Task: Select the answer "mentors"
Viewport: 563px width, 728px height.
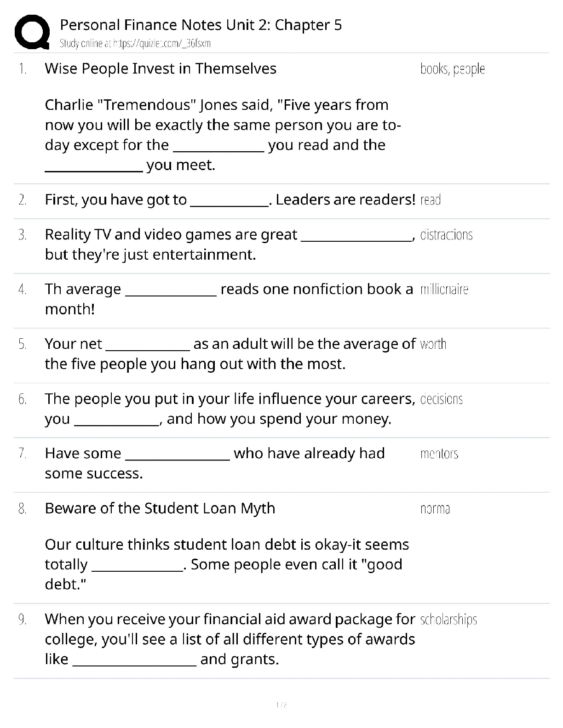Action: [439, 454]
